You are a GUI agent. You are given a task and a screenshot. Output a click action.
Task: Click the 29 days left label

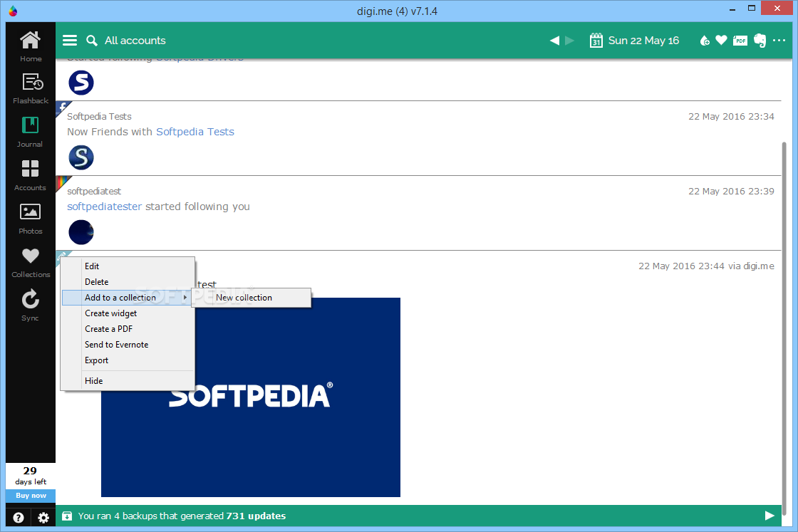tap(31, 476)
